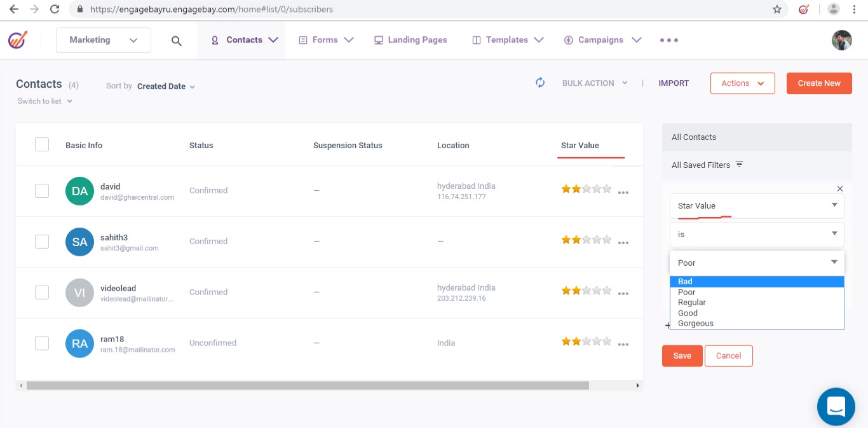The image size is (868, 428).
Task: Select the checkbox for david
Action: tap(42, 191)
